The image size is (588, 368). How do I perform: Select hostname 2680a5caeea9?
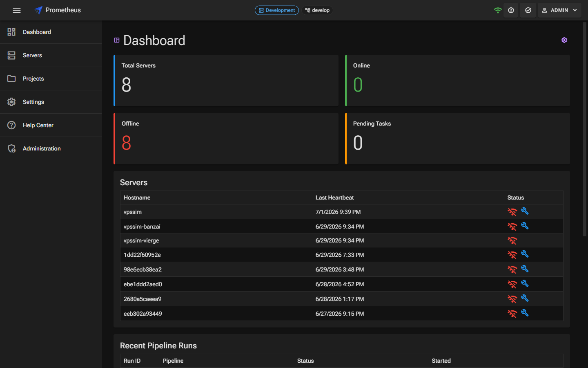[143, 299]
